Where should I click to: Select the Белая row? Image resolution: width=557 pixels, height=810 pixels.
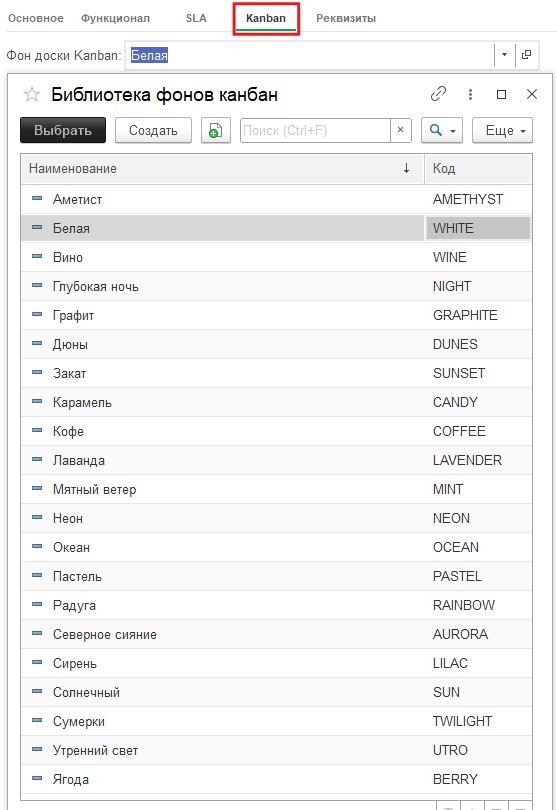276,228
